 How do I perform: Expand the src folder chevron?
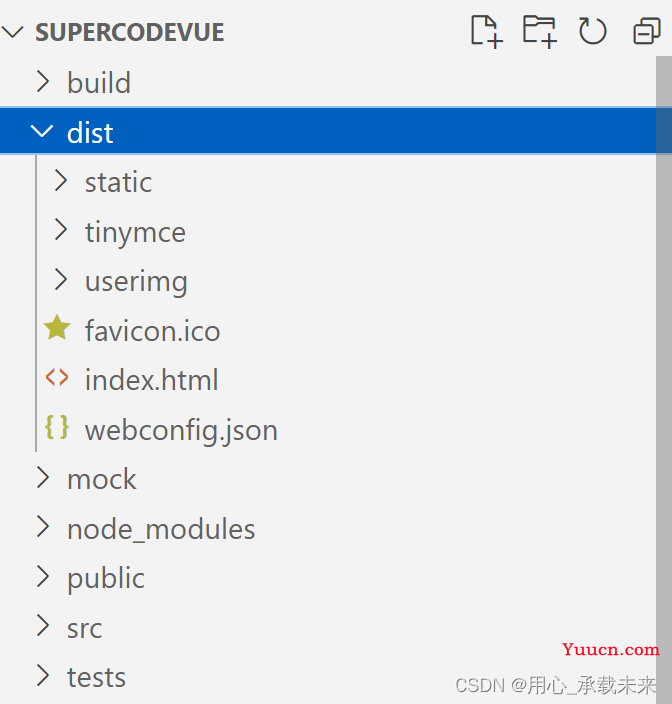[x=43, y=626]
